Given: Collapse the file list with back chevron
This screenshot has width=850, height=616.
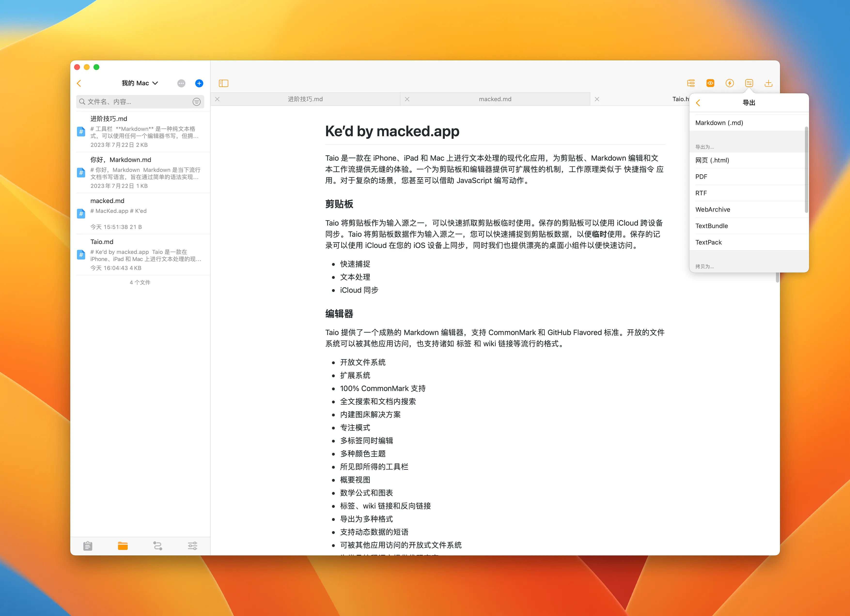Looking at the screenshot, I should tap(79, 83).
